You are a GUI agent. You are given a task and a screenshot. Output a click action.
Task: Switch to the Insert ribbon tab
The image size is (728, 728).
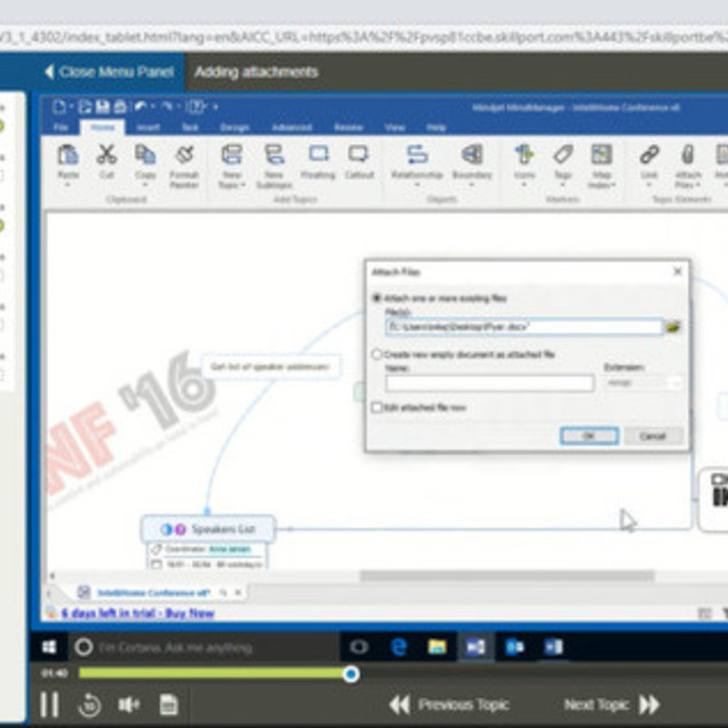point(148,127)
